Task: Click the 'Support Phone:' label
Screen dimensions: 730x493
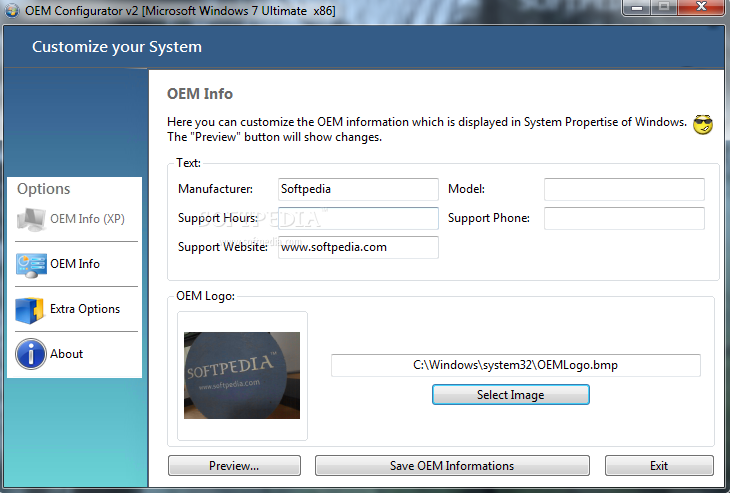Action: [489, 218]
